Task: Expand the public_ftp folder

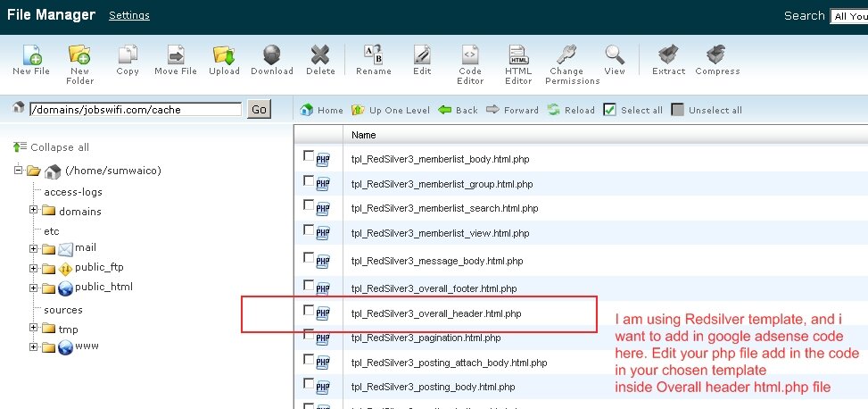Action: pyautogui.click(x=34, y=268)
